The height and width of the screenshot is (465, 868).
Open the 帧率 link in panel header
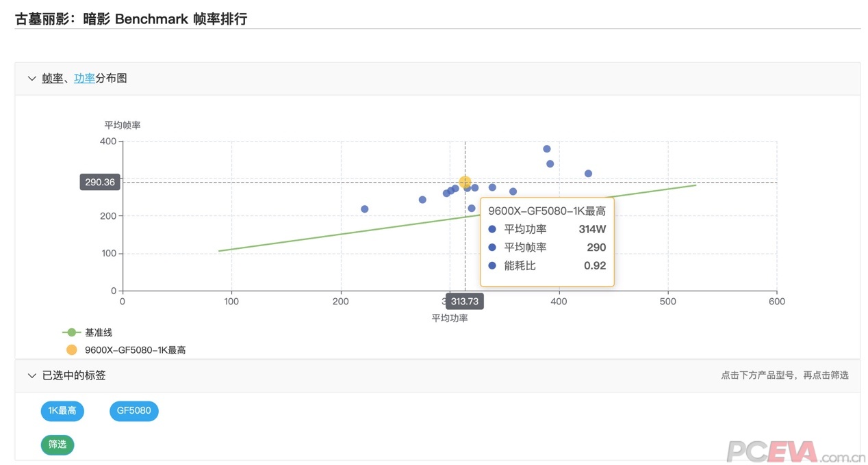point(52,79)
